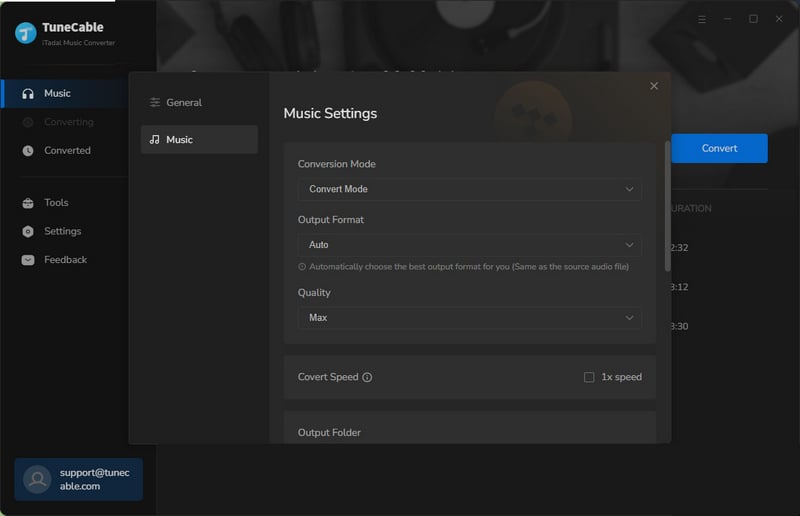800x516 pixels.
Task: Click the chevron arrow in Convert Mode field
Action: (630, 189)
